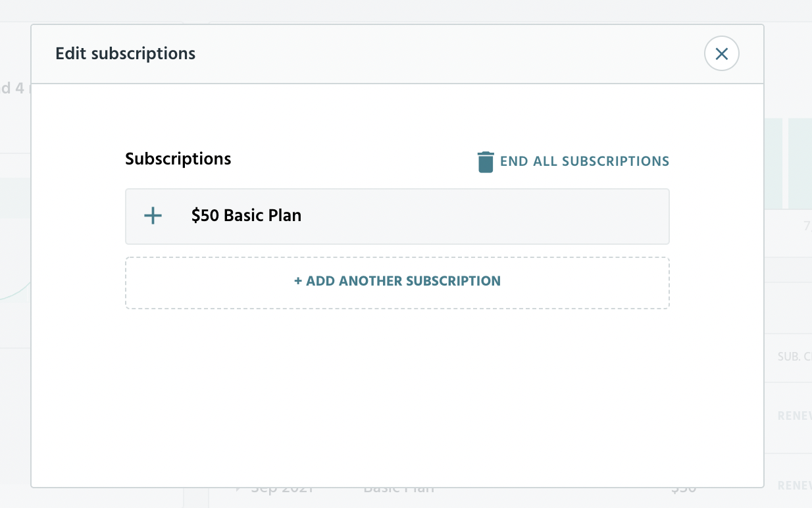812x508 pixels.
Task: Select the Edit subscriptions dialog title
Action: pos(125,53)
